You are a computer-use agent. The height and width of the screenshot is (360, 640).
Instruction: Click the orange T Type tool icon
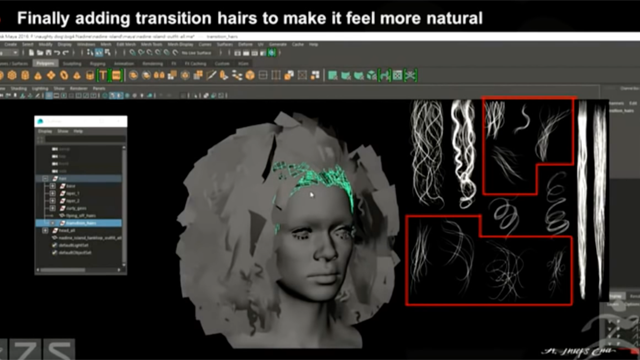tap(103, 76)
